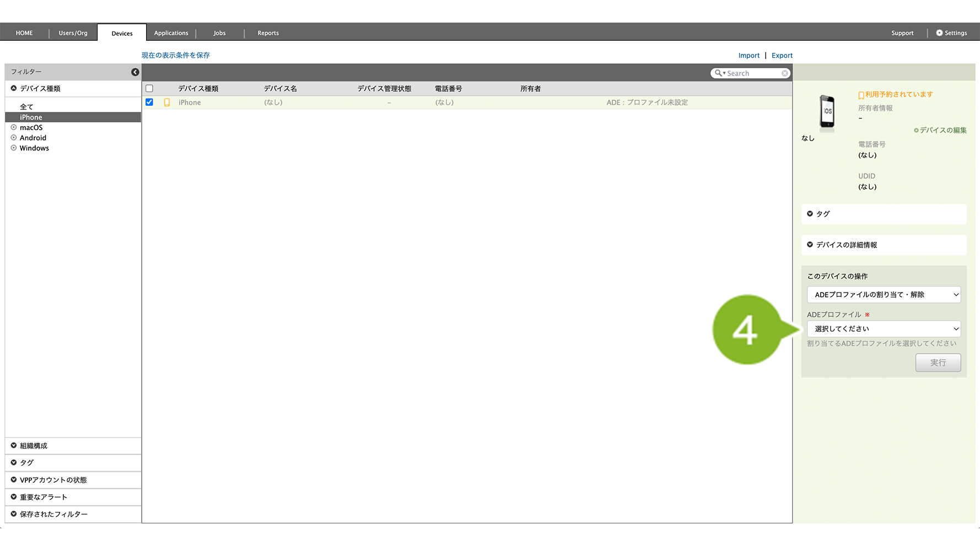Click the search magnifier icon
980x551 pixels.
[x=718, y=73]
